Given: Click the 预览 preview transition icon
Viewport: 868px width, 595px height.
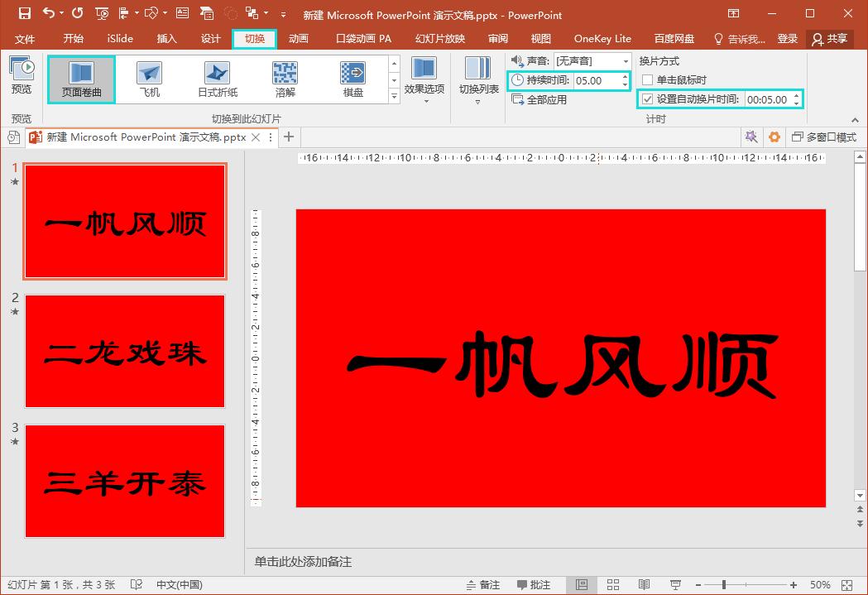Looking at the screenshot, I should click(x=22, y=74).
